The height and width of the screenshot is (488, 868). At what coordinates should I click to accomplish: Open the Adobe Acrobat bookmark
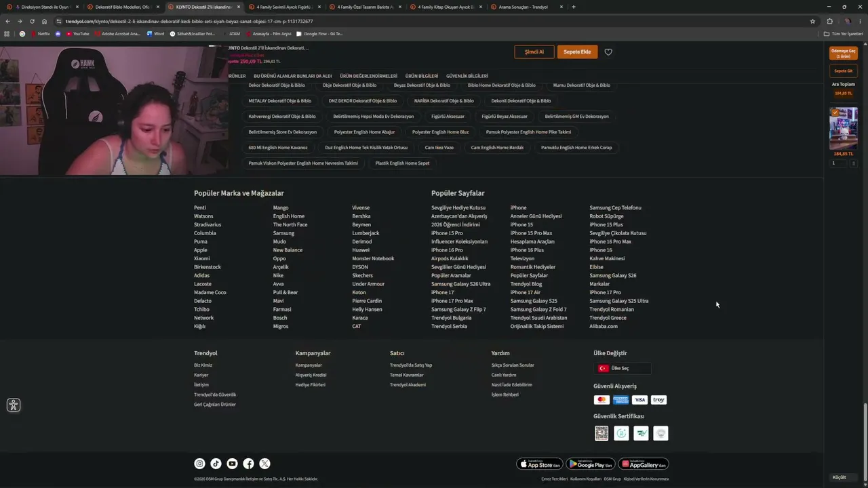(x=117, y=33)
